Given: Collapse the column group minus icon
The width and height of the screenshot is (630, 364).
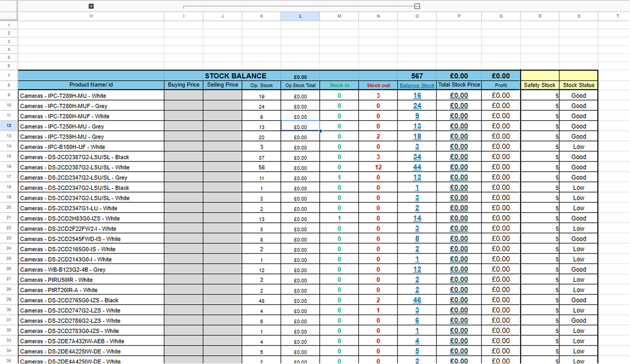Looking at the screenshot, I should (x=417, y=6).
